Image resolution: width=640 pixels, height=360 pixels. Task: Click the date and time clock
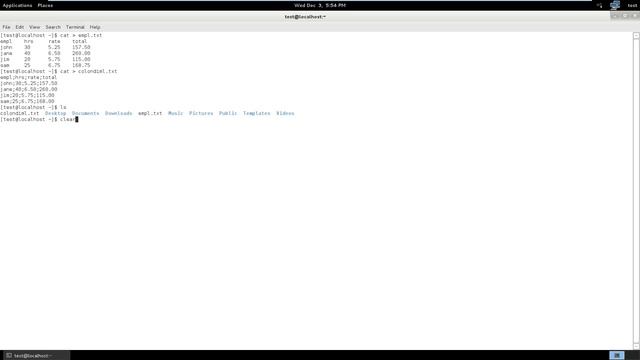320,5
